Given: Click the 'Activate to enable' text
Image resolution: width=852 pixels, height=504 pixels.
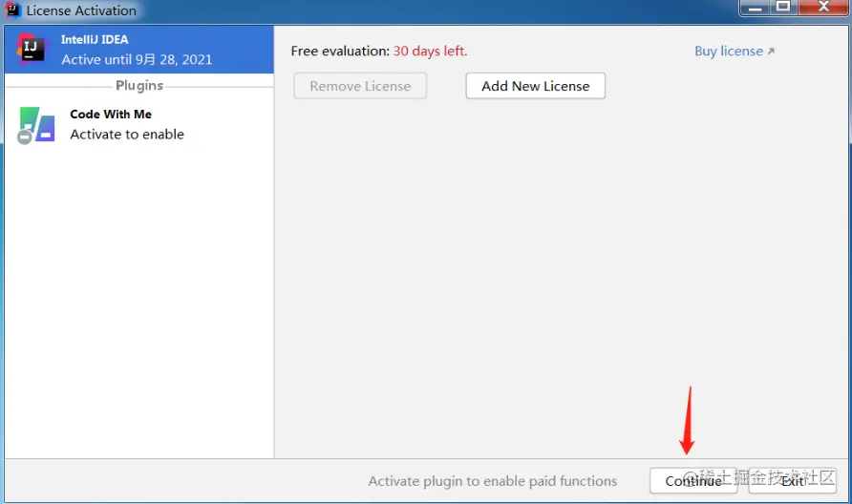Looking at the screenshot, I should tap(127, 135).
